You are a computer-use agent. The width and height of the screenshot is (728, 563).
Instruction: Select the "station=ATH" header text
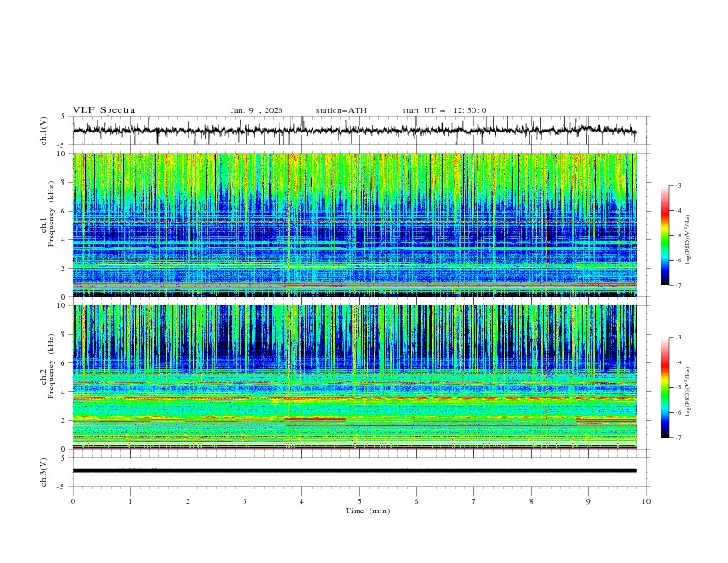tap(341, 110)
